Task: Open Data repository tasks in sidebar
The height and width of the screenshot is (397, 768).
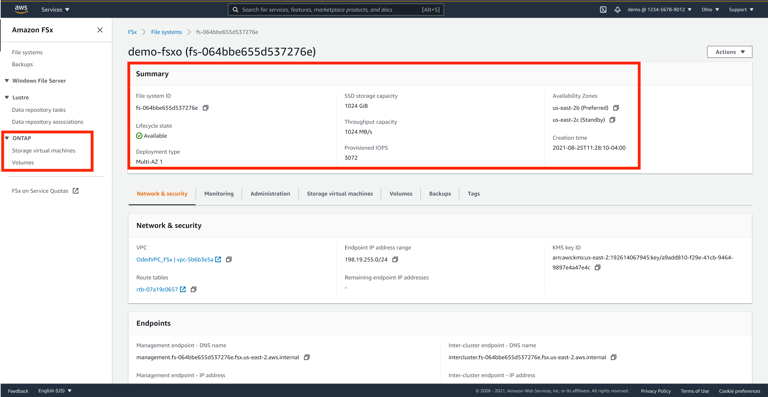Action: tap(39, 110)
